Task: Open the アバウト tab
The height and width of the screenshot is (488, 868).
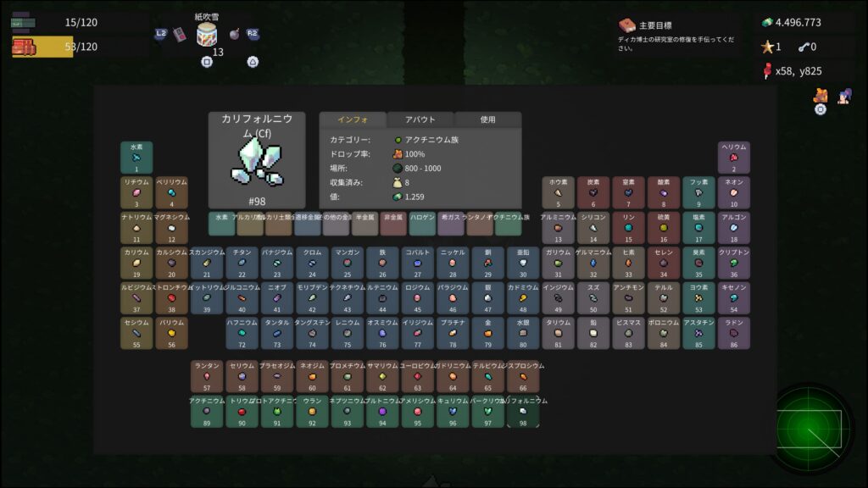Action: tap(420, 119)
